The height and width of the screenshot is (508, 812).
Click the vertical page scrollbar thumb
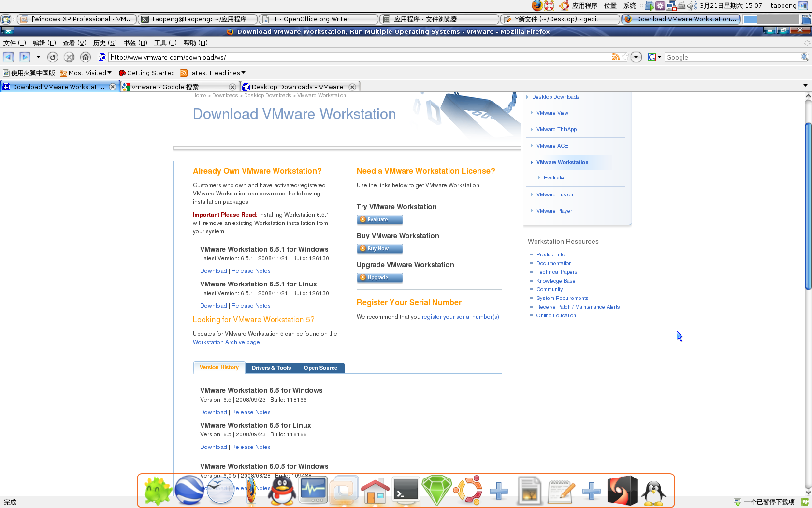pos(808,207)
